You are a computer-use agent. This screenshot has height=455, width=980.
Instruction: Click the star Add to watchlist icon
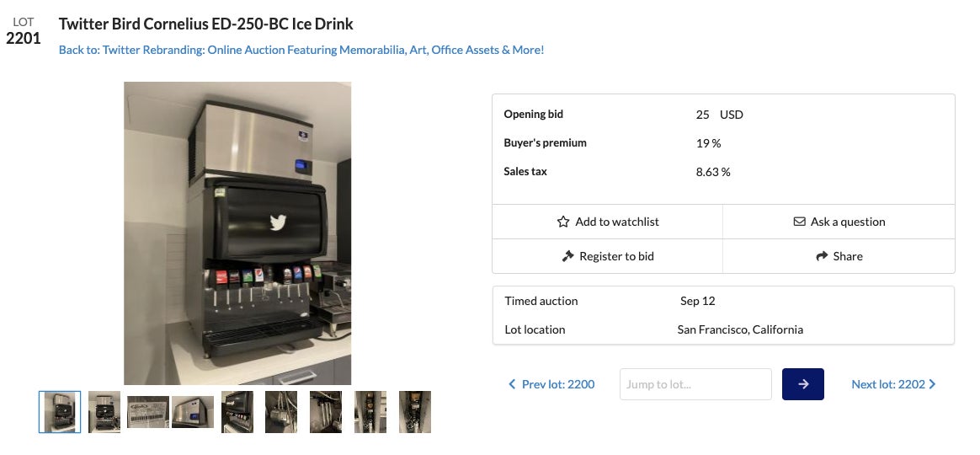coord(563,222)
